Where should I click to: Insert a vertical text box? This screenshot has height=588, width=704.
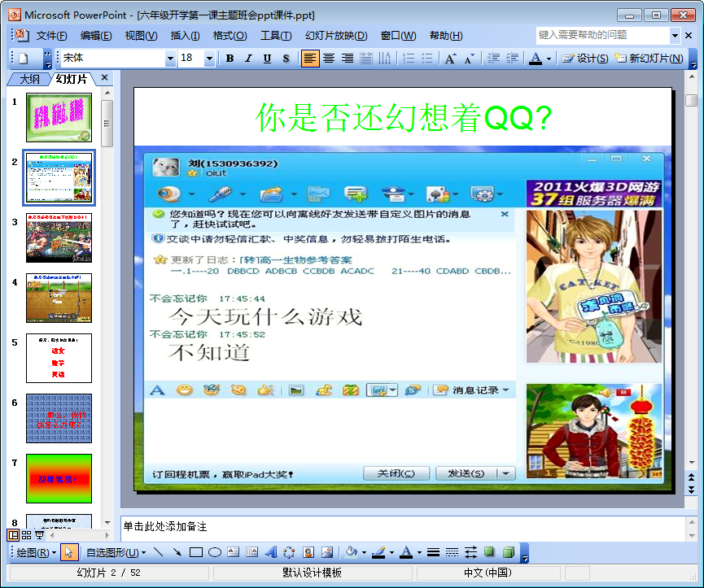251,552
